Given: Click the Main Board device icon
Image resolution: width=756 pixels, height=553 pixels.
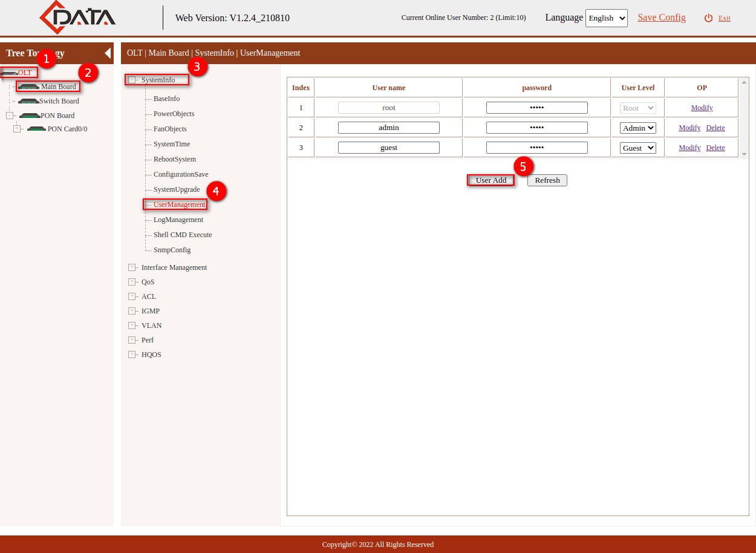Looking at the screenshot, I should [x=28, y=87].
